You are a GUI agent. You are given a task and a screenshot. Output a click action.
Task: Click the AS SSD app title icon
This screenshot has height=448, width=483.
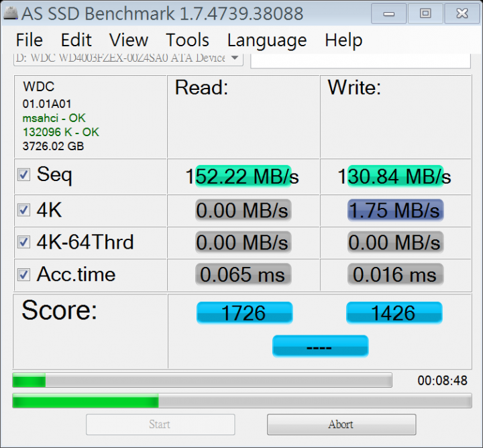click(x=10, y=13)
